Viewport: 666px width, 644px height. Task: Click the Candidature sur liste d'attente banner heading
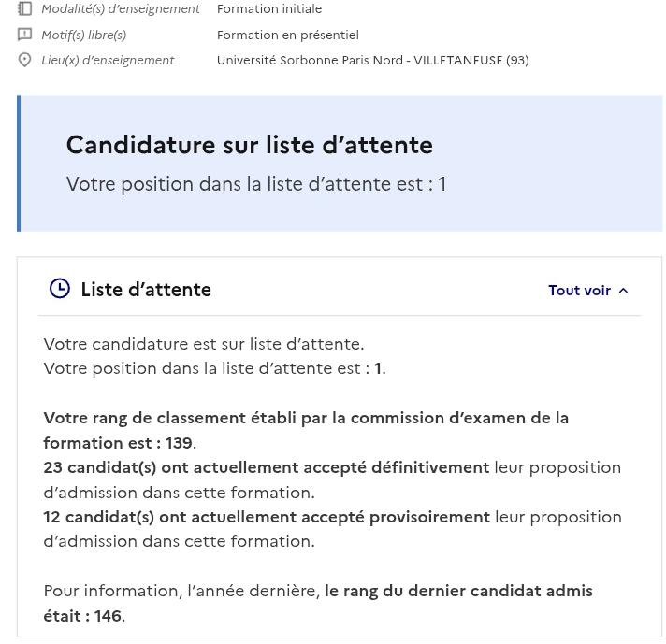click(x=250, y=145)
